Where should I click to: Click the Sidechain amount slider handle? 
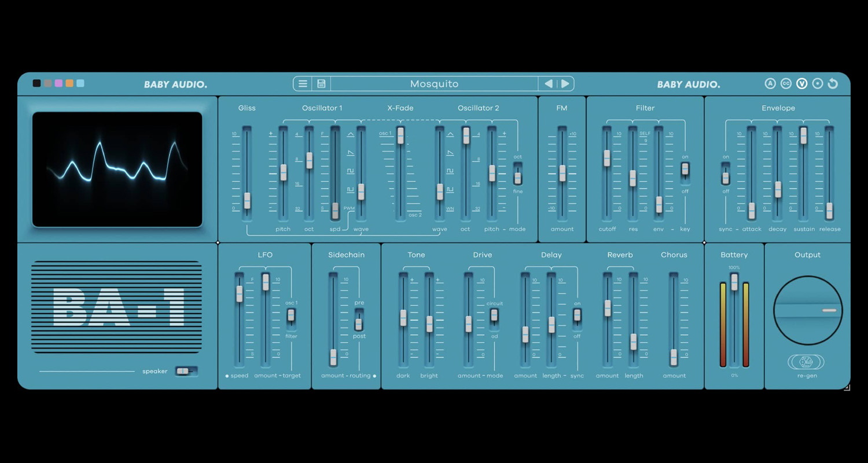[x=333, y=357]
